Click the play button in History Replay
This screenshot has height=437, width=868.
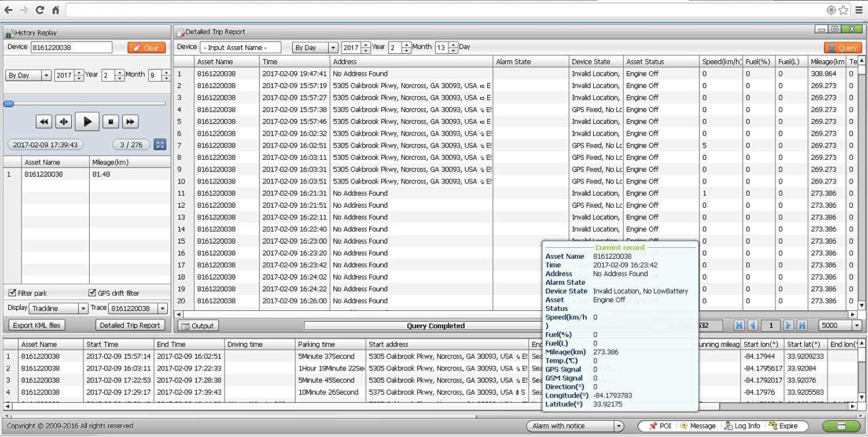coord(87,122)
